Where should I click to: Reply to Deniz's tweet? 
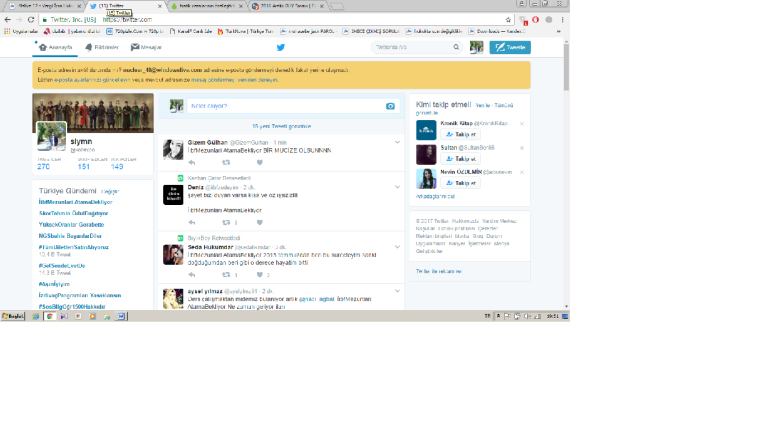point(192,223)
